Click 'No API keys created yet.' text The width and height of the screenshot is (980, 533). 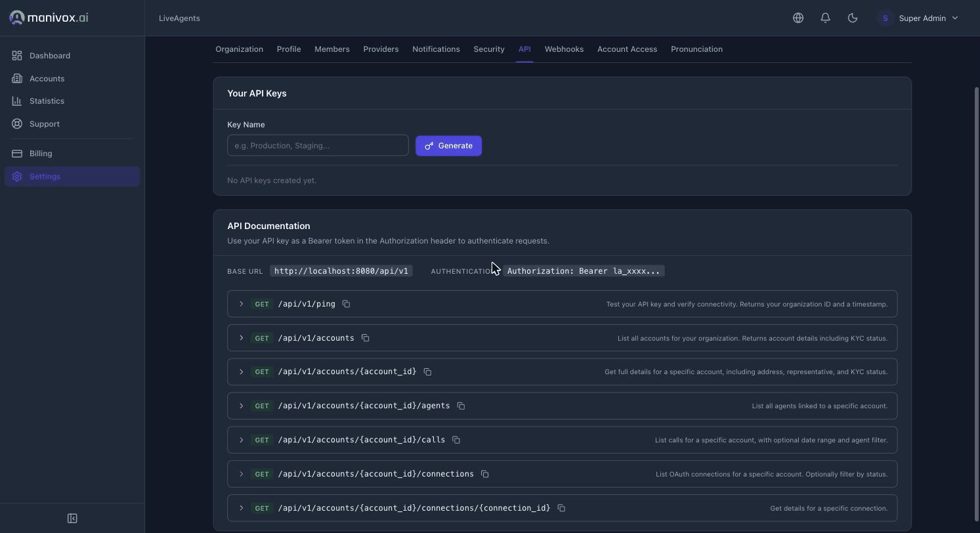pyautogui.click(x=272, y=181)
